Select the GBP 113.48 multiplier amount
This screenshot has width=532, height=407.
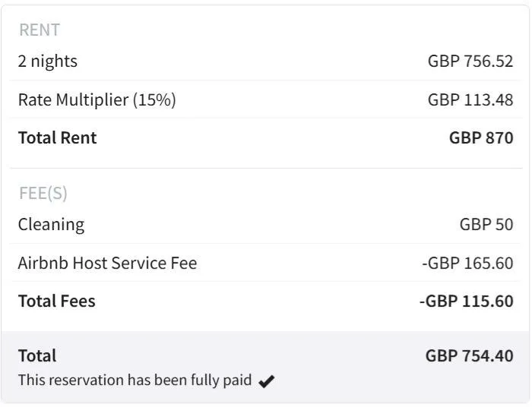pyautogui.click(x=470, y=100)
